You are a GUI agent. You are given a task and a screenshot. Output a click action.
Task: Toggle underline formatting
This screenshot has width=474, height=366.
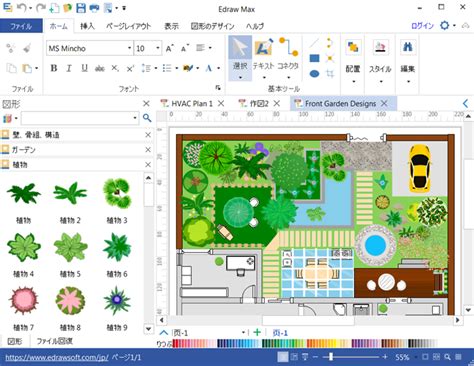(84, 68)
